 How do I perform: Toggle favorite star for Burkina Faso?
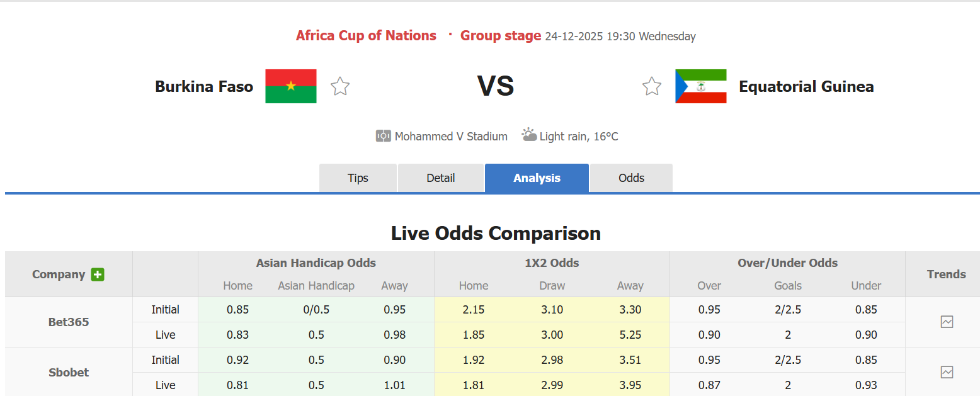(339, 86)
